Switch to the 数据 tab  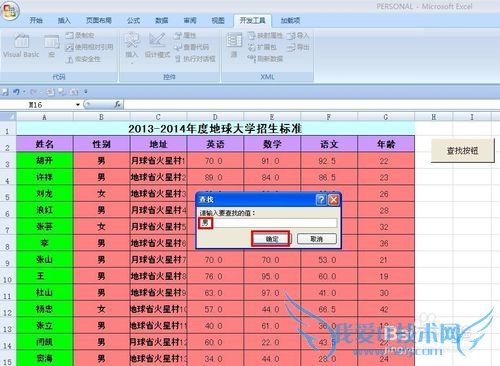(x=162, y=21)
